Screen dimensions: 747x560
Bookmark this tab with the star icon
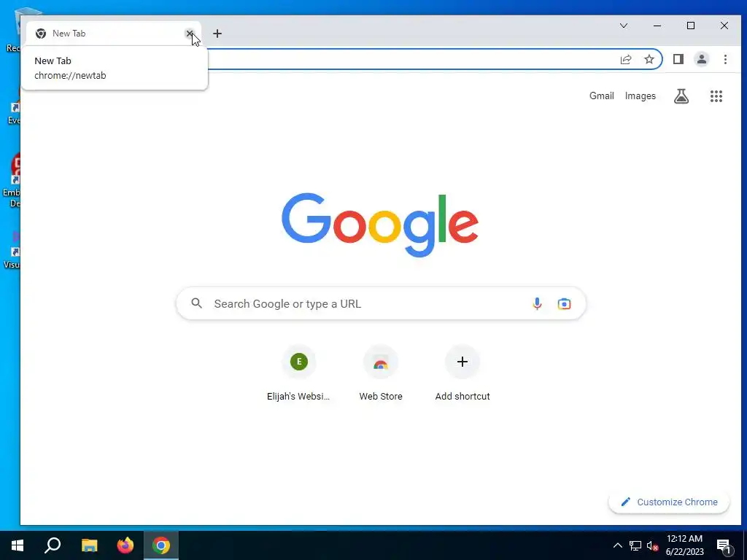pyautogui.click(x=649, y=59)
